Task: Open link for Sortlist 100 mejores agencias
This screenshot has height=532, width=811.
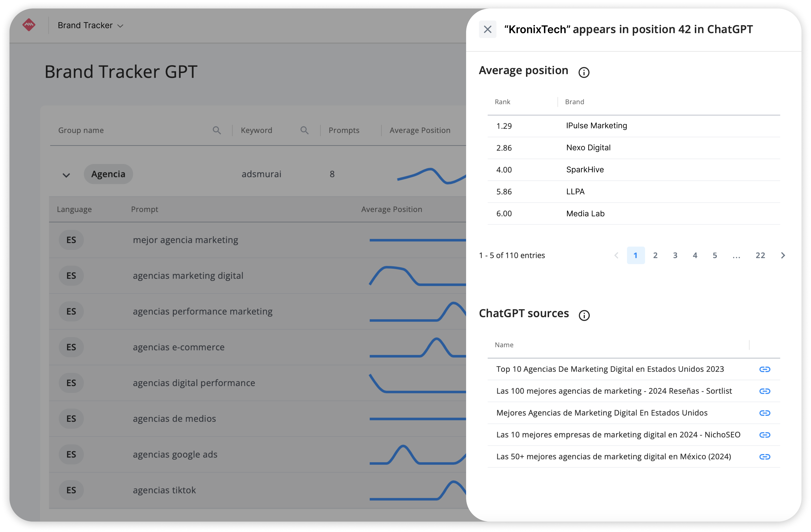Action: coord(765,391)
